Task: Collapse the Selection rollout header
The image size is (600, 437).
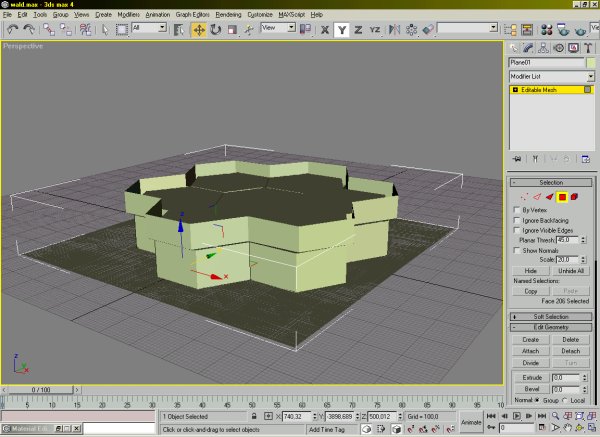Action: pos(553,183)
